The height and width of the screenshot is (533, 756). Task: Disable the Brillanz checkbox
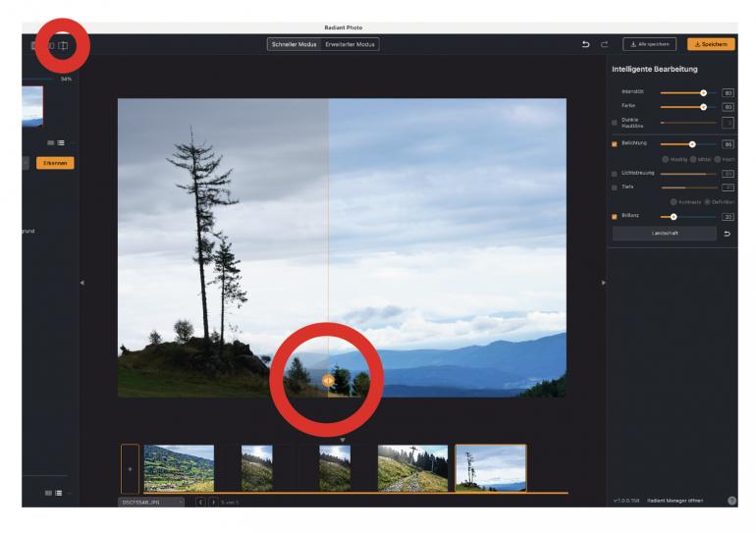coord(615,217)
